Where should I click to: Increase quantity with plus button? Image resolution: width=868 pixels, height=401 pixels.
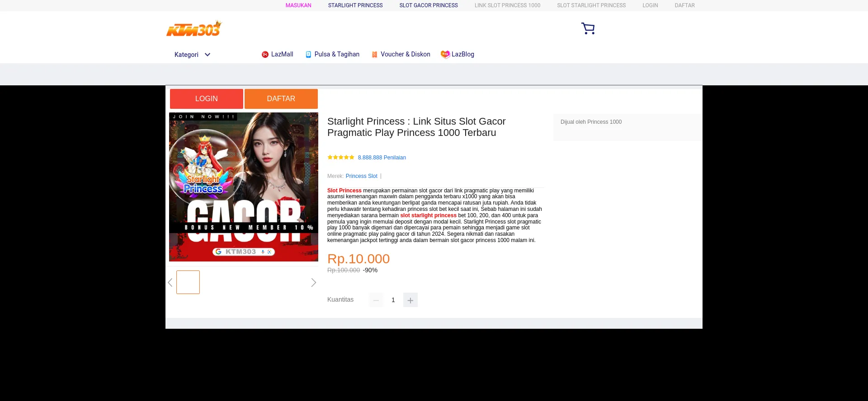tap(410, 300)
